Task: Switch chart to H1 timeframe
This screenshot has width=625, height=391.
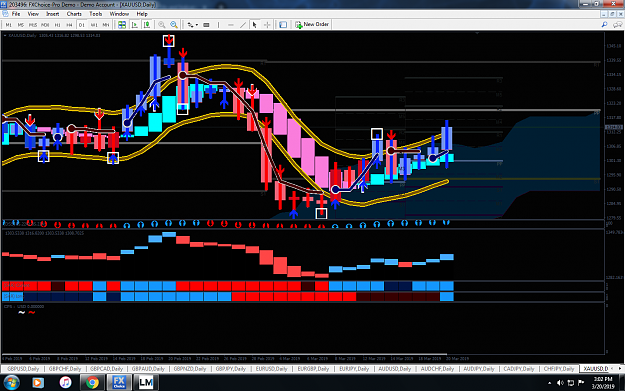Action: (x=57, y=25)
